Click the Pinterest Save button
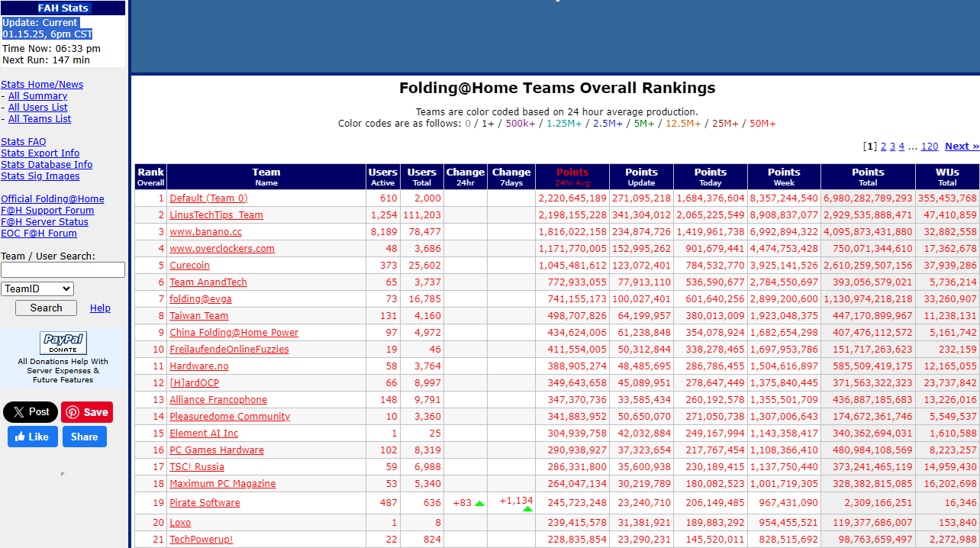Viewport: 980px width, 548px height. click(87, 412)
